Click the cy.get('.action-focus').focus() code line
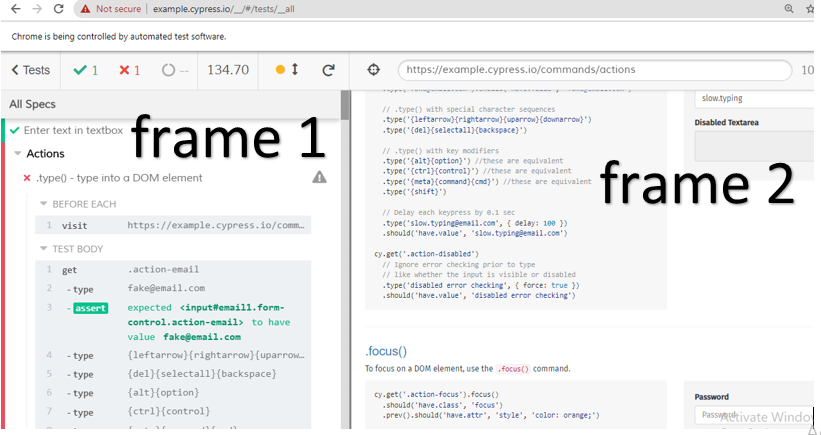821x435 pixels. 436,395
